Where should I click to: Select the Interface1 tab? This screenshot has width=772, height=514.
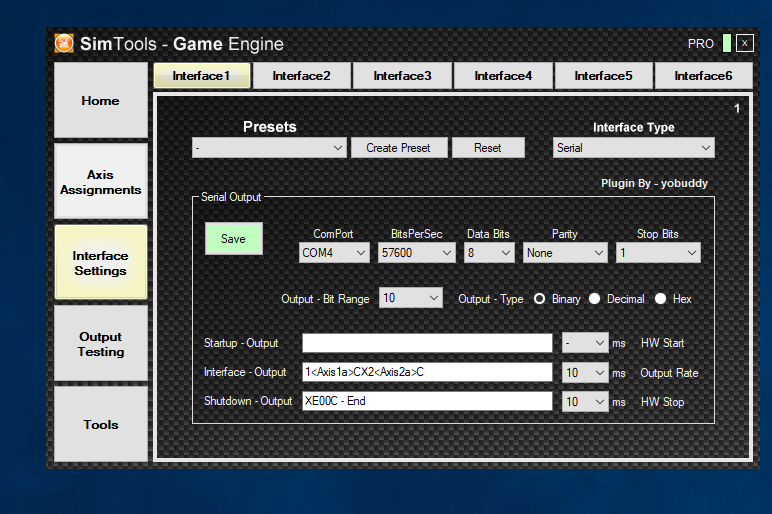tap(201, 76)
